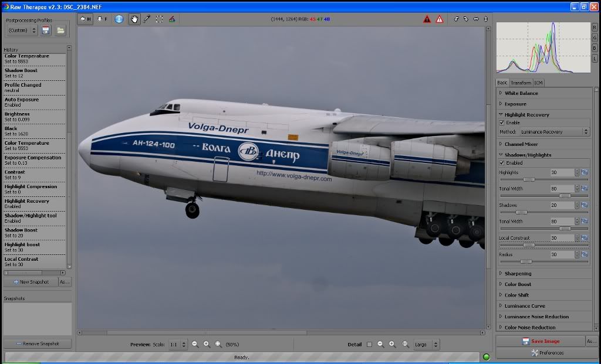This screenshot has height=364, width=601.
Task: Click the blue image info icon
Action: [119, 19]
